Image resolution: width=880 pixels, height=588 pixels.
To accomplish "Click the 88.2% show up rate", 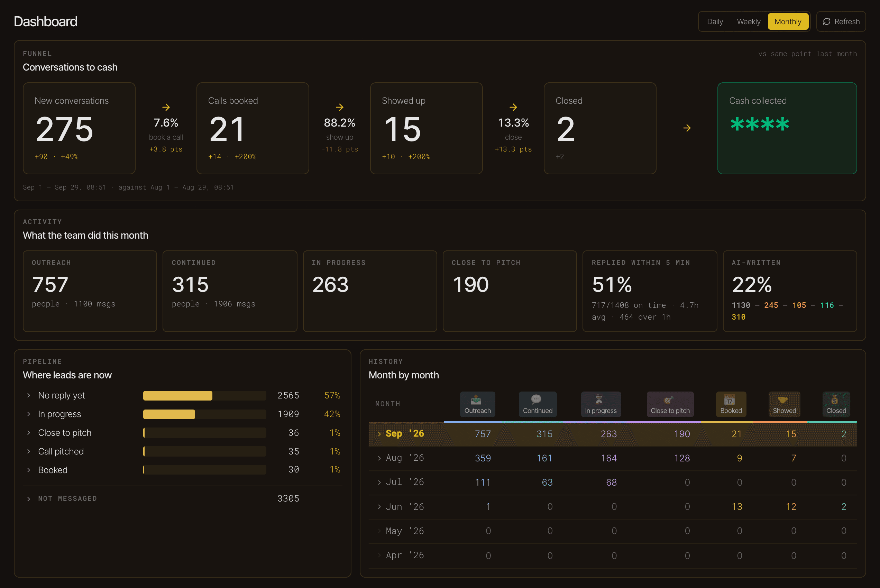I will 340,123.
